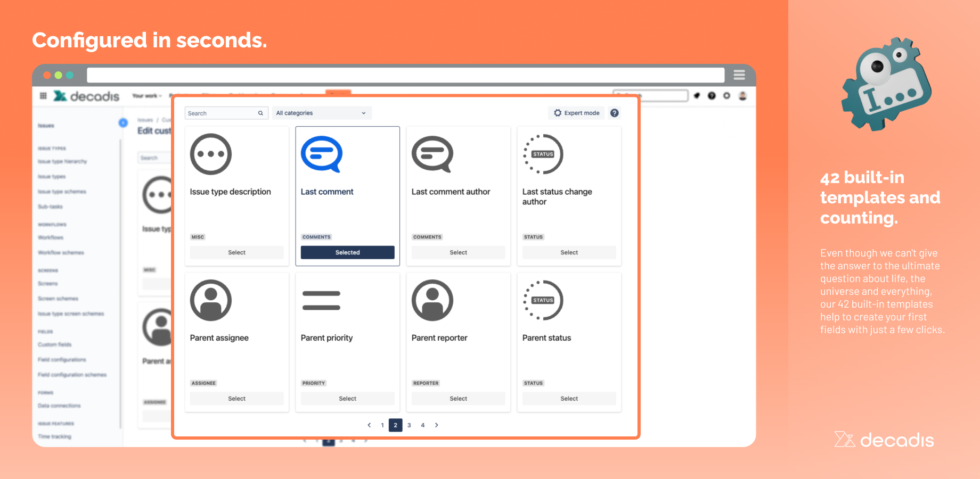Open Time tracking in the sidebar
Screen dimensions: 980x479
click(x=54, y=436)
